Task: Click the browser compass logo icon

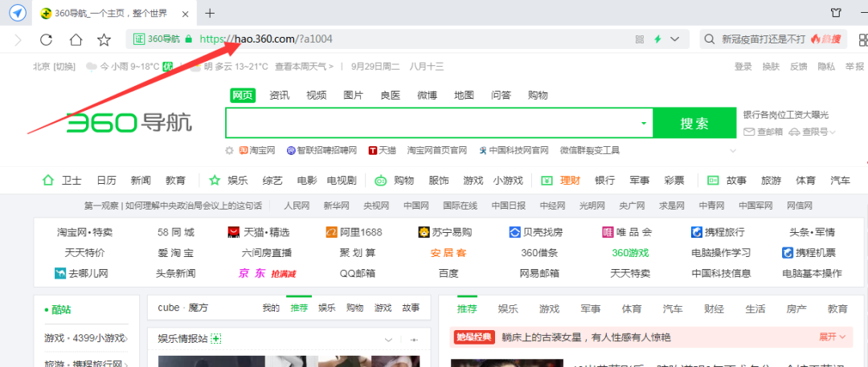Action: click(x=18, y=13)
